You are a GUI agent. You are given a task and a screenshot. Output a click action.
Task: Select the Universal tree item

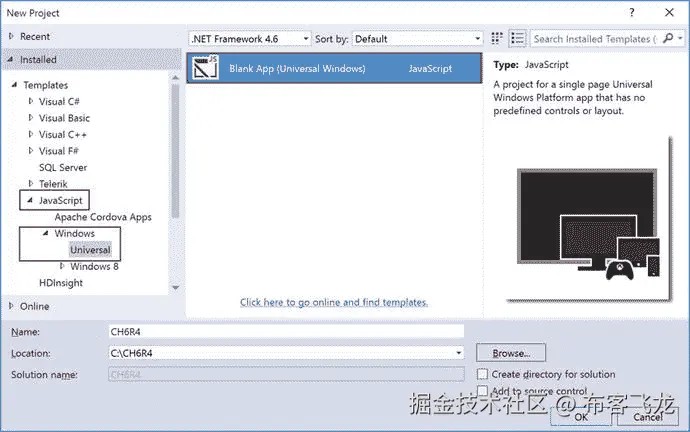point(90,250)
